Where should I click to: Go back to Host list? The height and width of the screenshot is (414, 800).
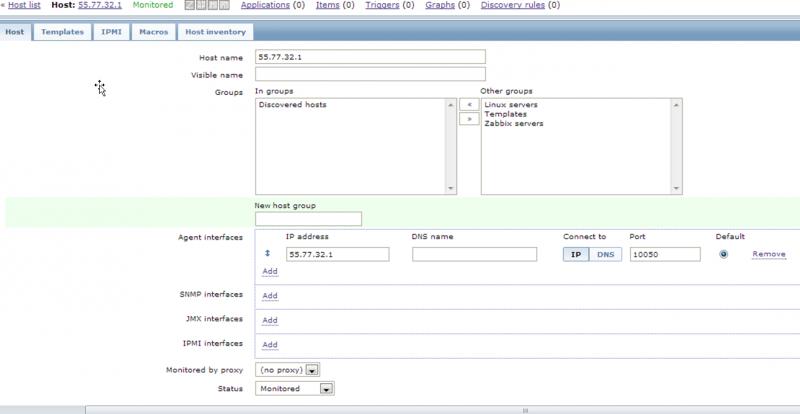[24, 5]
